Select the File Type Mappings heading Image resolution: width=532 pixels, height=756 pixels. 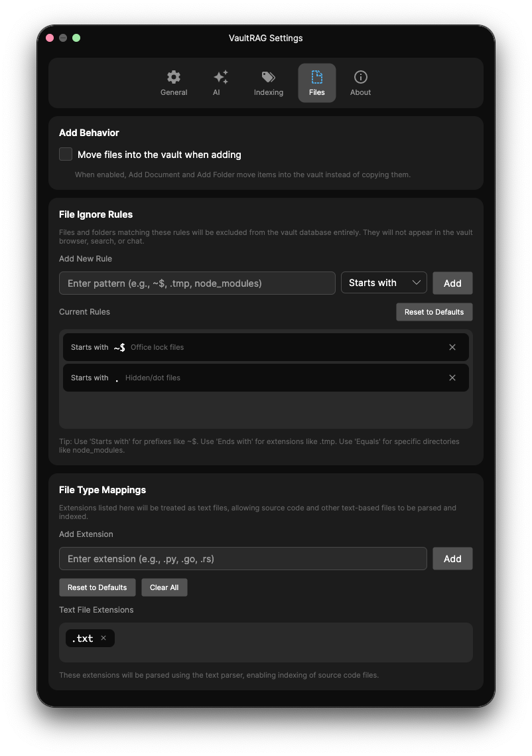pyautogui.click(x=103, y=490)
